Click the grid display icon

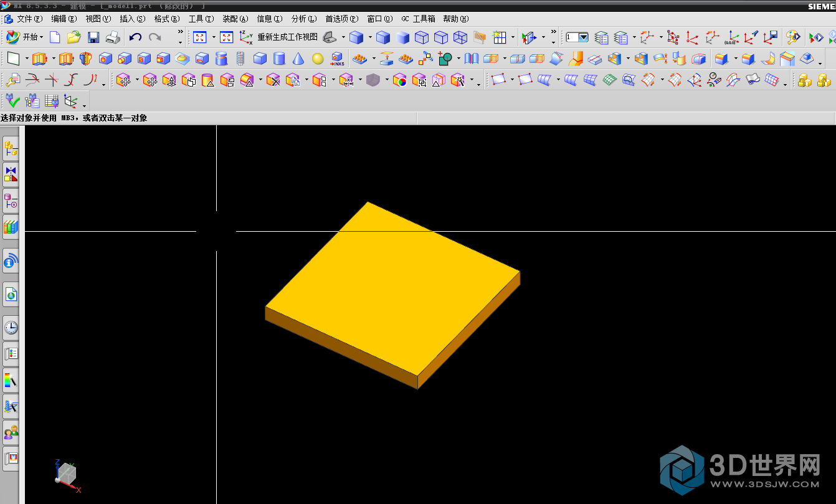click(500, 37)
